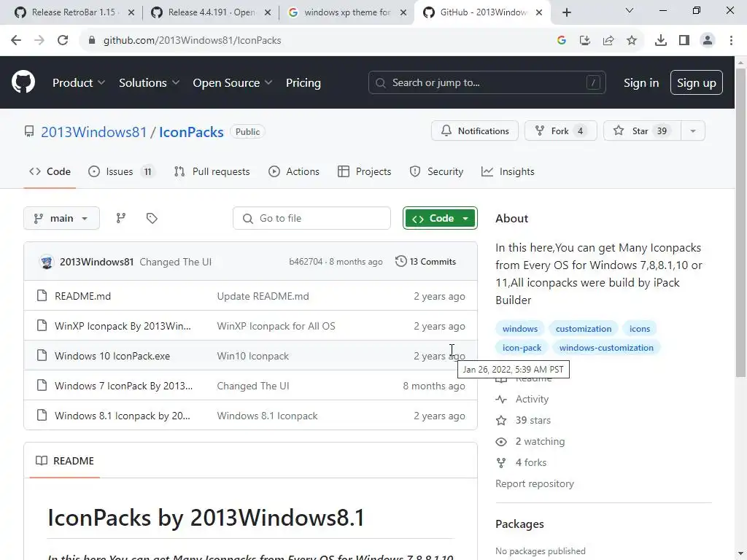Open the Windows 7 IconPack file

click(x=124, y=386)
